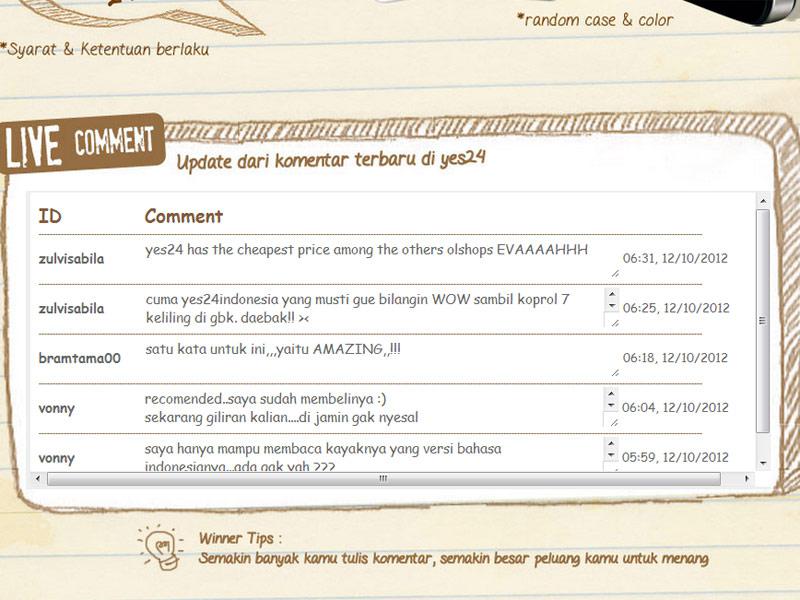Image resolution: width=800 pixels, height=600 pixels.
Task: Click scroll-up arrow of the 05:59 comment box
Action: pos(612,445)
